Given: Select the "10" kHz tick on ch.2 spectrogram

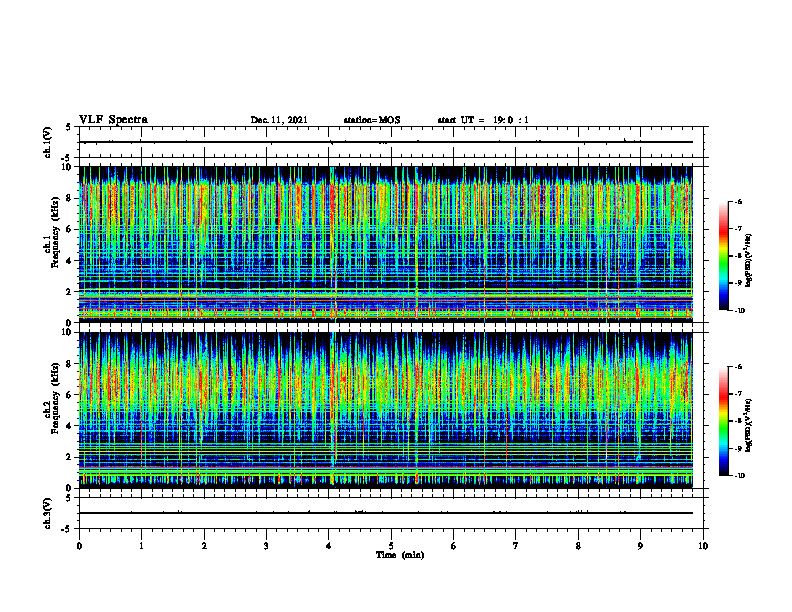Looking at the screenshot, I should pyautogui.click(x=67, y=332).
